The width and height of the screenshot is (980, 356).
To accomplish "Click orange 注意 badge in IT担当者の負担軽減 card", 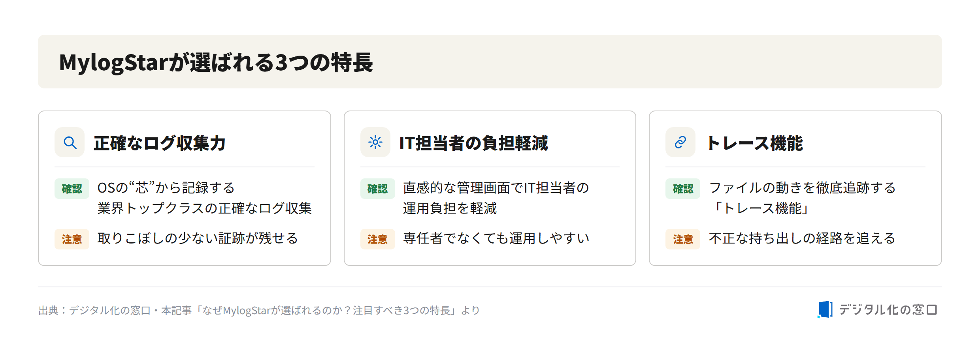I will [x=377, y=239].
